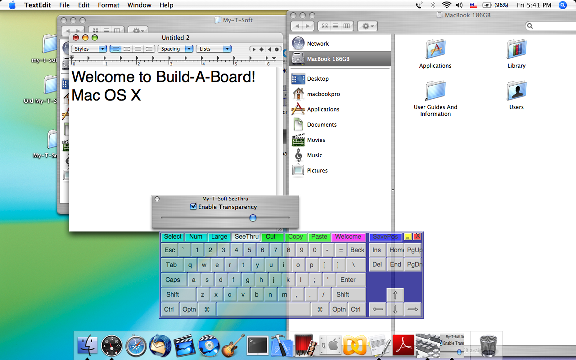Open Photo Booth icon in Dock

(306, 346)
